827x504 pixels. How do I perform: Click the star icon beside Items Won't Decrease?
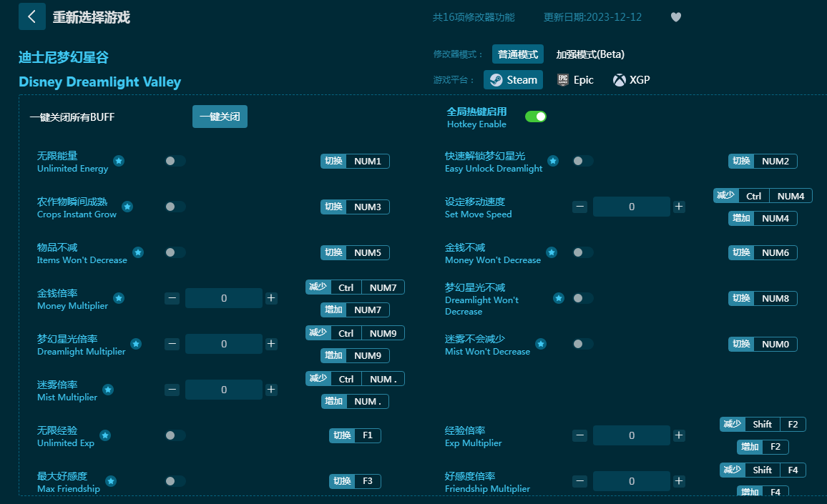[138, 252]
